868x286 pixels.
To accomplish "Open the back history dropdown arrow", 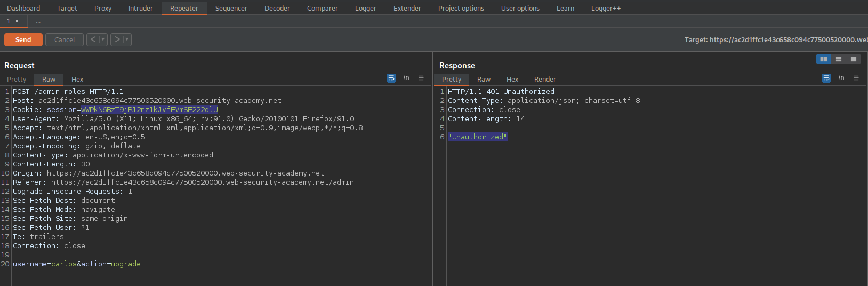I will [103, 39].
